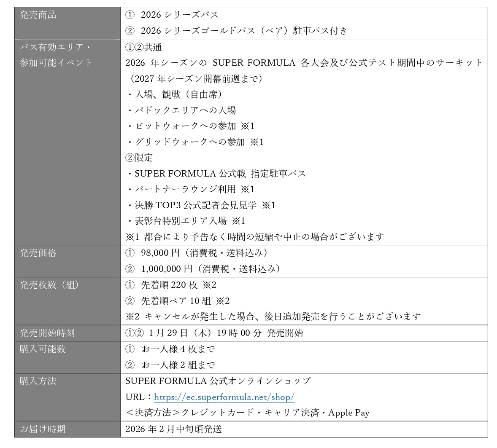The width and height of the screenshot is (497, 448).
Task: Click the SUPER FORMULA 公式オンラインショップ text
Action: point(218,381)
